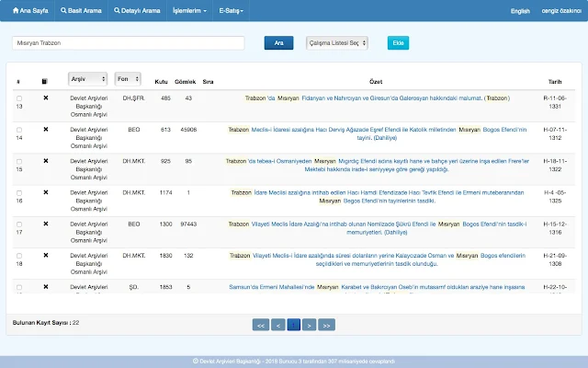The image size is (588, 368).
Task: Expand the İşlemlerim menu
Action: click(x=189, y=10)
